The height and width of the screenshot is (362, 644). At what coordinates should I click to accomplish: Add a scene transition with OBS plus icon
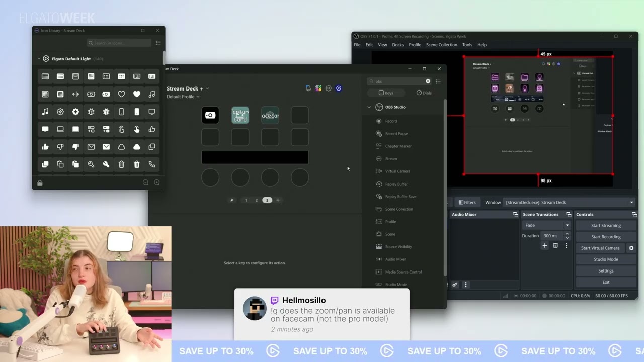point(544,246)
